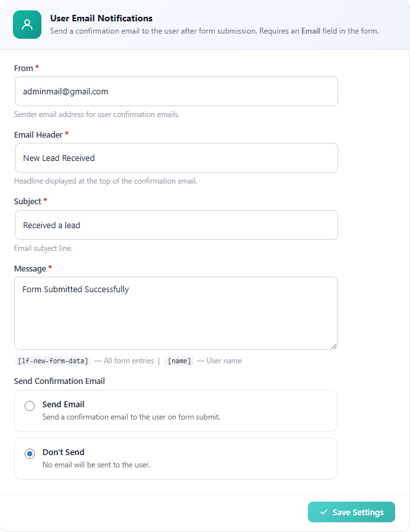Viewport: 410px width, 532px height.
Task: Click the From email address input field
Action: click(176, 91)
